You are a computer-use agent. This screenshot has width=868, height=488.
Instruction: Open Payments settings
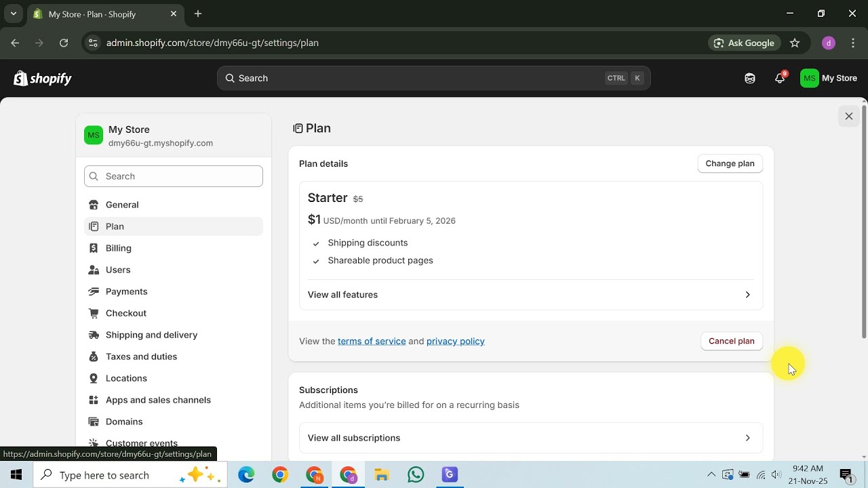tap(174, 291)
